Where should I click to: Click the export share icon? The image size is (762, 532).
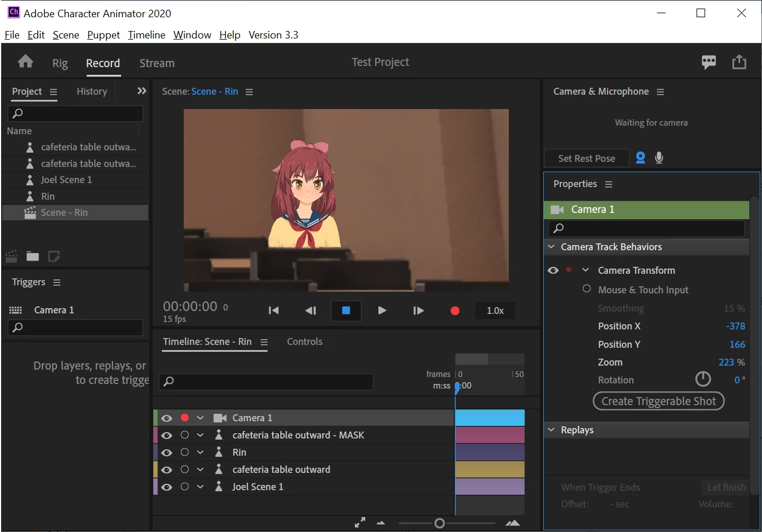(740, 62)
